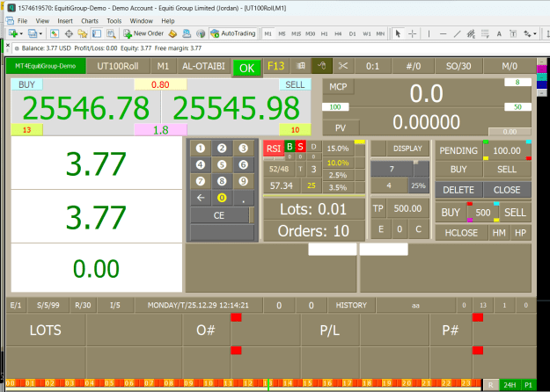Toggle the Navigator folder-star icon

tap(83, 33)
